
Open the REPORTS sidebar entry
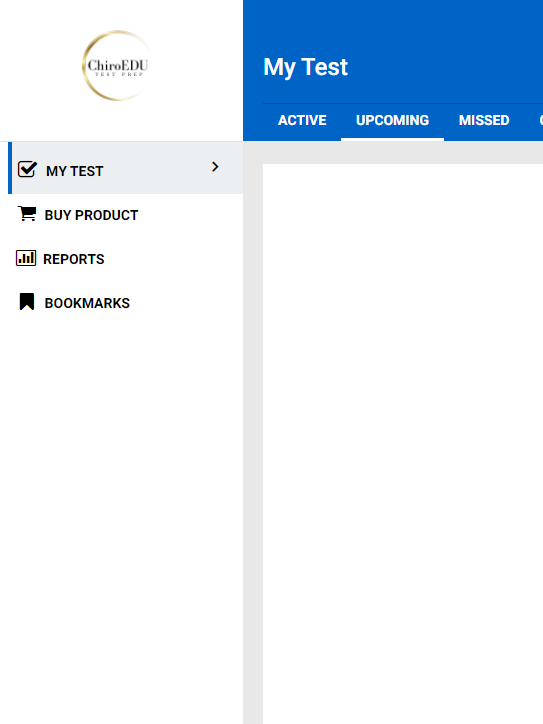[73, 259]
